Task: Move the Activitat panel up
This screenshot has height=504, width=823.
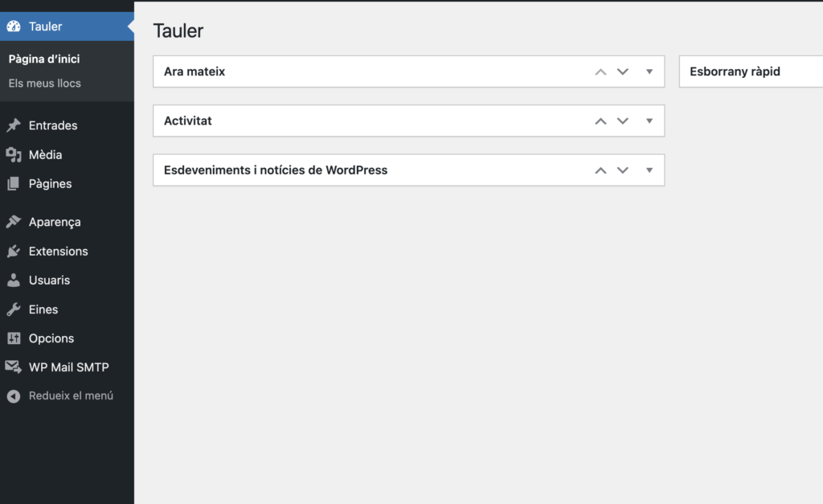Action: [600, 121]
